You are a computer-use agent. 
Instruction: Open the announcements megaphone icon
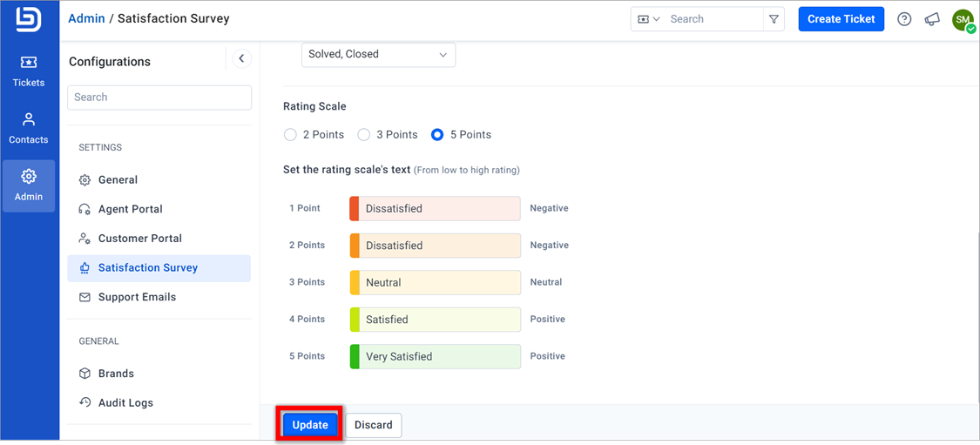point(932,19)
